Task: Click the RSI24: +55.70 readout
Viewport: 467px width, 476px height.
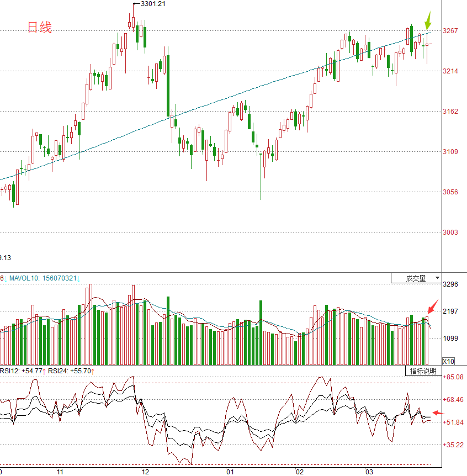Action: (70, 371)
